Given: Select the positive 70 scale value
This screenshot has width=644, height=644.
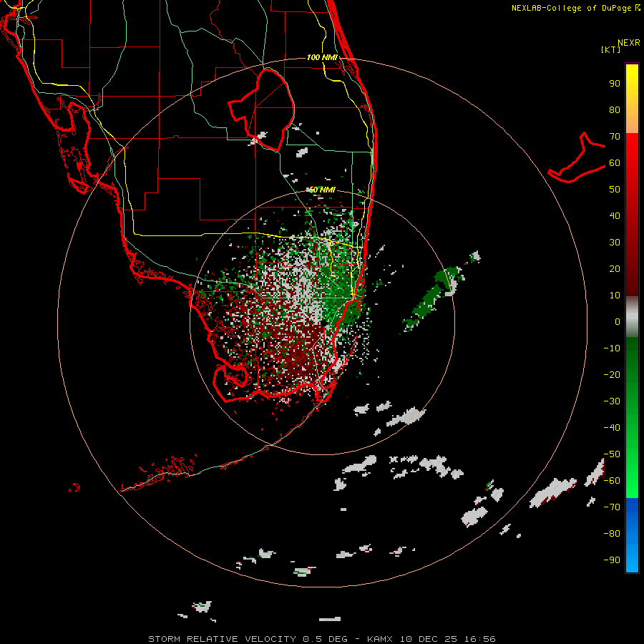Looking at the screenshot, I should click(615, 137).
